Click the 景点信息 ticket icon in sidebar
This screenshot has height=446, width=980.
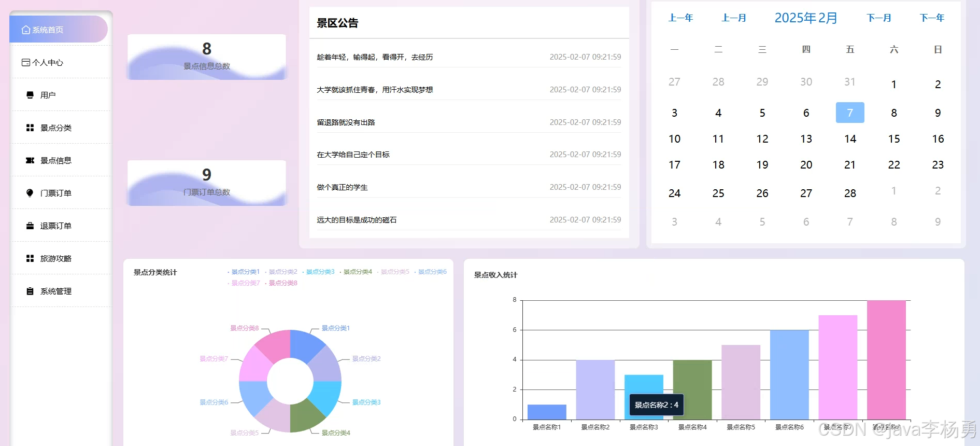[x=30, y=160]
